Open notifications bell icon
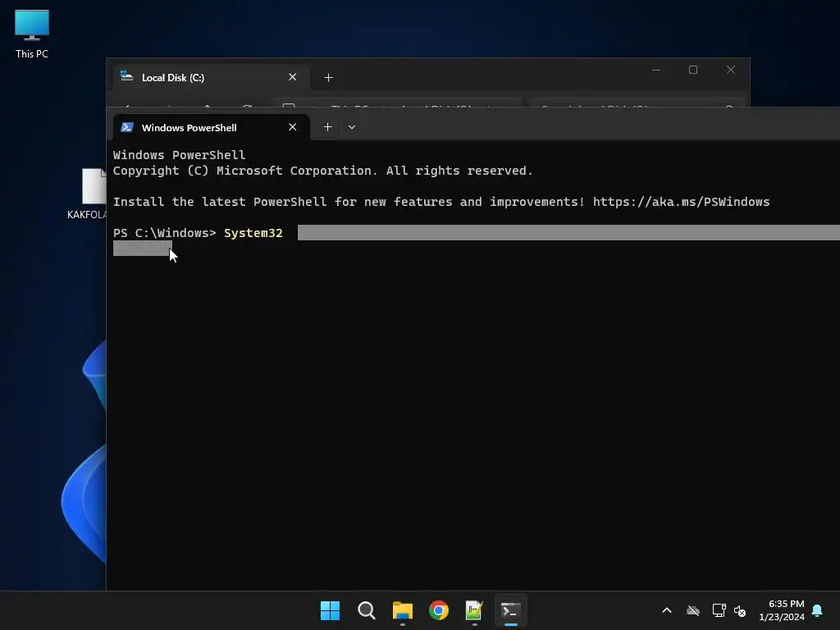Image resolution: width=840 pixels, height=630 pixels. coord(818,610)
